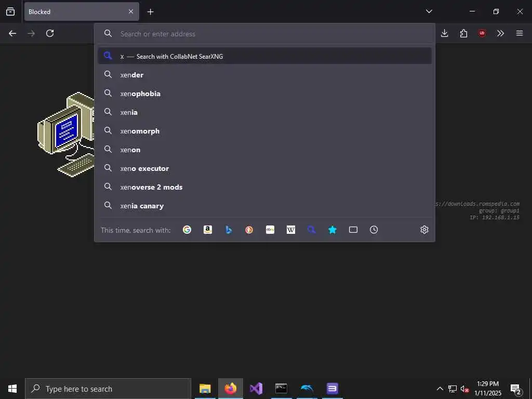Select the 'xenomorph' suggestion
The width and height of the screenshot is (532, 399).
(264, 130)
